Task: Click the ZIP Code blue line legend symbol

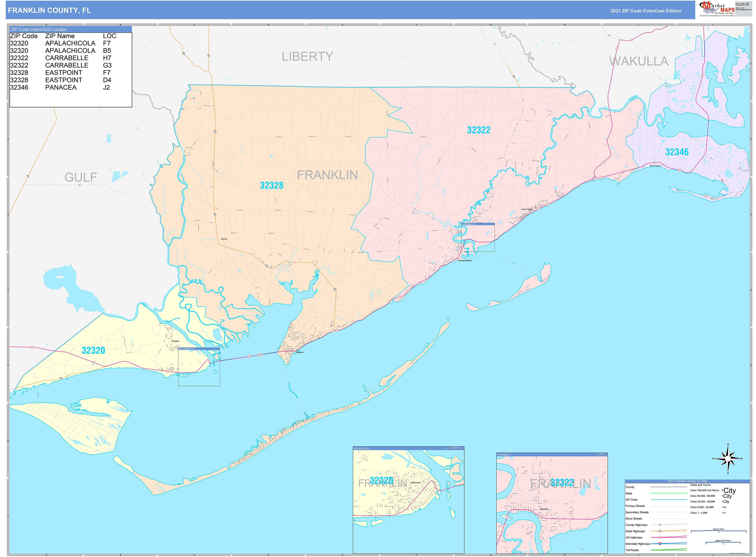Action: [x=669, y=500]
